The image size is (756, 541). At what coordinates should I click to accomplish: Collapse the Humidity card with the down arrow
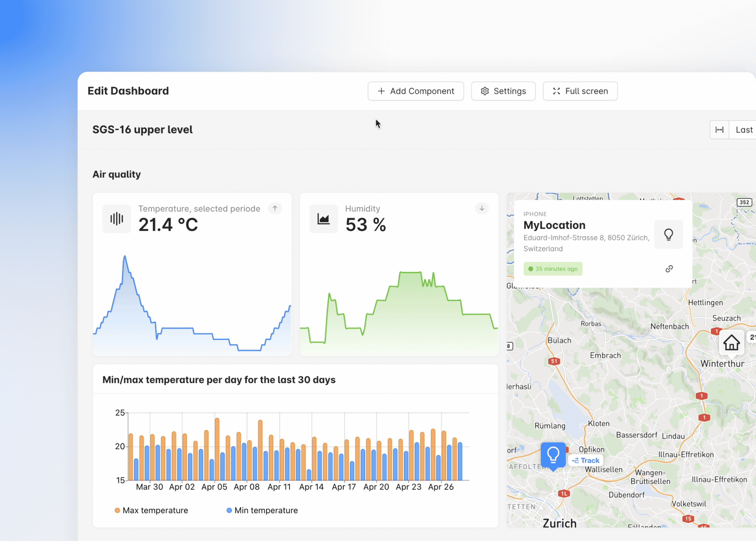click(482, 209)
